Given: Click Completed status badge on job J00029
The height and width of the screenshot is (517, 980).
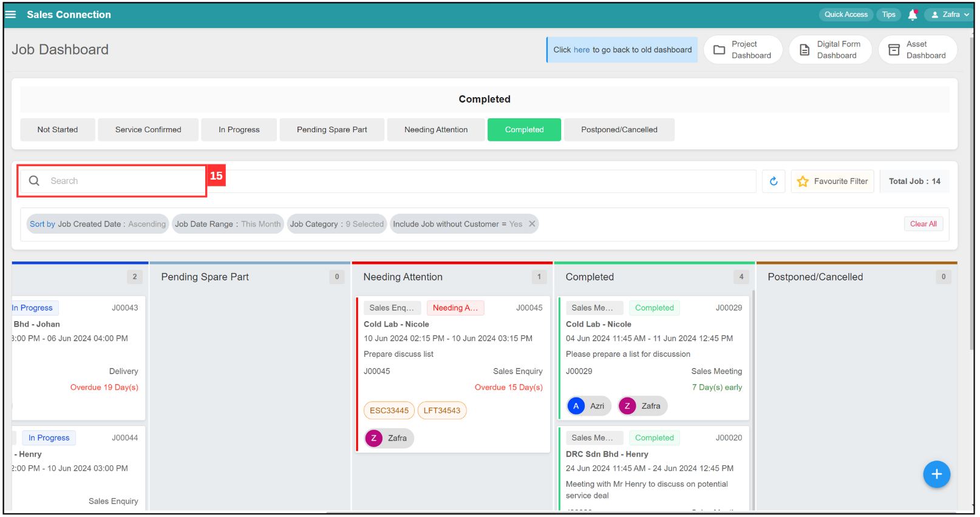Looking at the screenshot, I should coord(654,308).
